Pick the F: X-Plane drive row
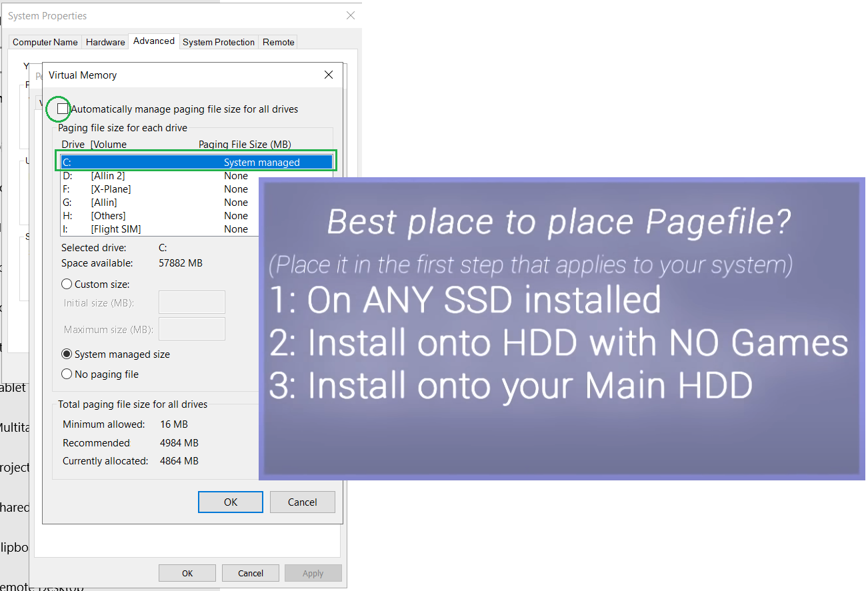Screen dimensions: 868x591 click(x=156, y=189)
